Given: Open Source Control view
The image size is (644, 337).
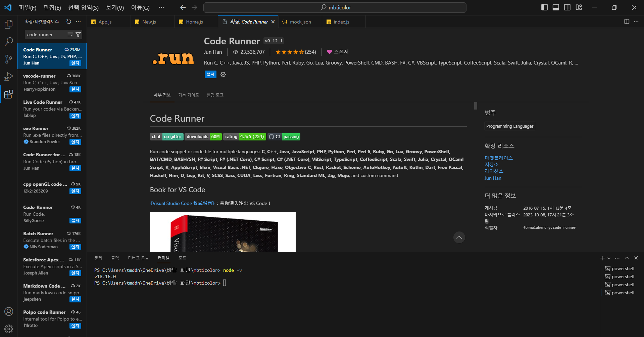Looking at the screenshot, I should coord(9,59).
